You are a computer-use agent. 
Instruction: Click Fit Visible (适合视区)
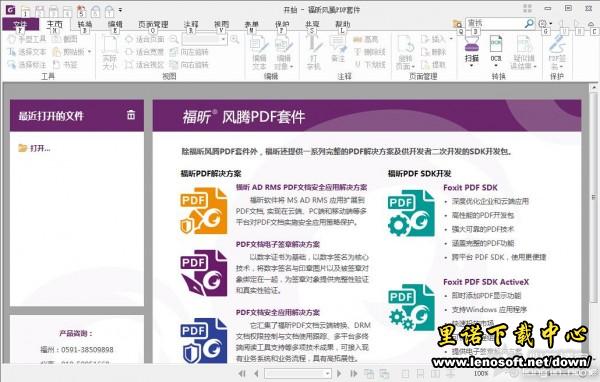[145, 65]
